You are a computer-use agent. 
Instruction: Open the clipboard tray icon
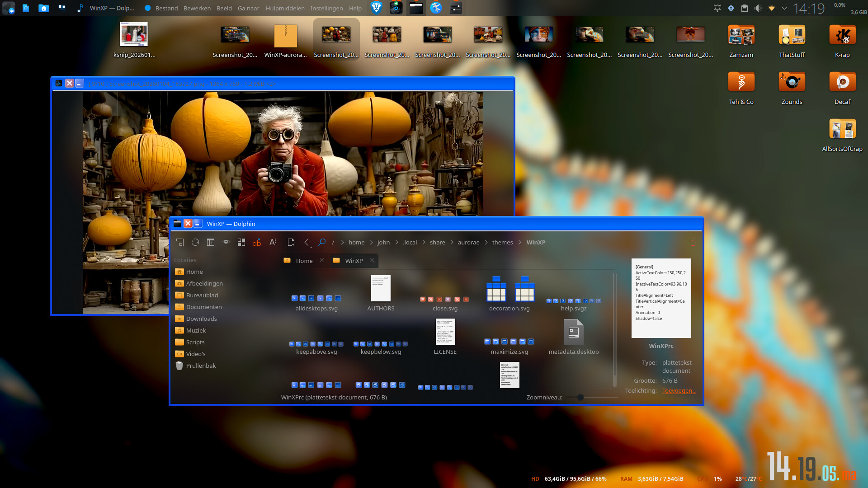click(744, 8)
